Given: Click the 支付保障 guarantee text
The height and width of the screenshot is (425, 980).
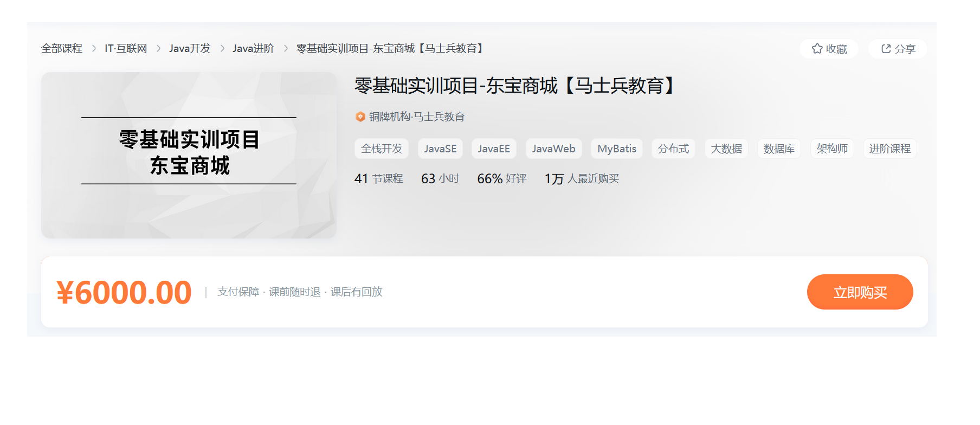Looking at the screenshot, I should click(x=238, y=292).
